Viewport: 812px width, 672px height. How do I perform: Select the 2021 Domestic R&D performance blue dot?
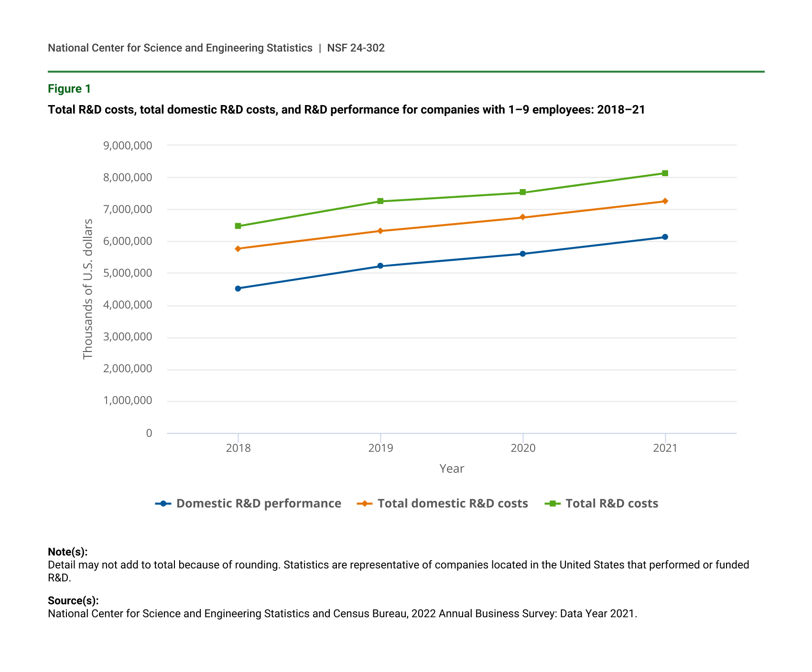click(x=665, y=237)
